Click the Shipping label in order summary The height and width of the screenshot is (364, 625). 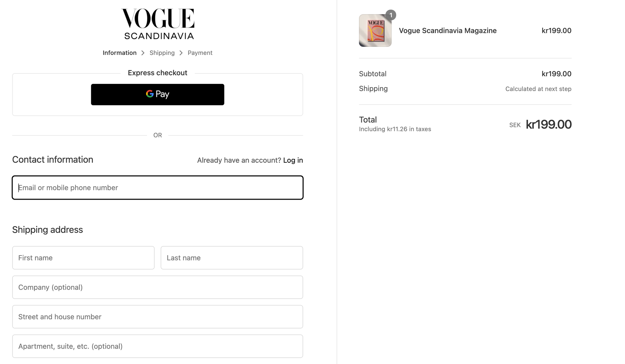pyautogui.click(x=373, y=88)
